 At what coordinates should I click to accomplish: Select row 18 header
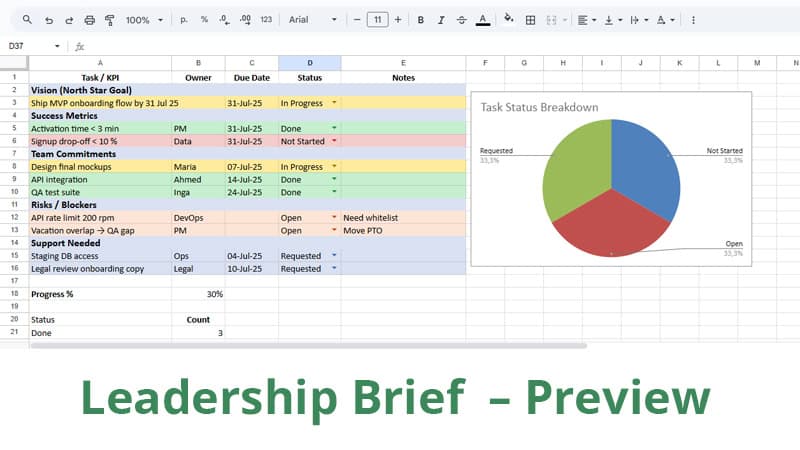14,294
